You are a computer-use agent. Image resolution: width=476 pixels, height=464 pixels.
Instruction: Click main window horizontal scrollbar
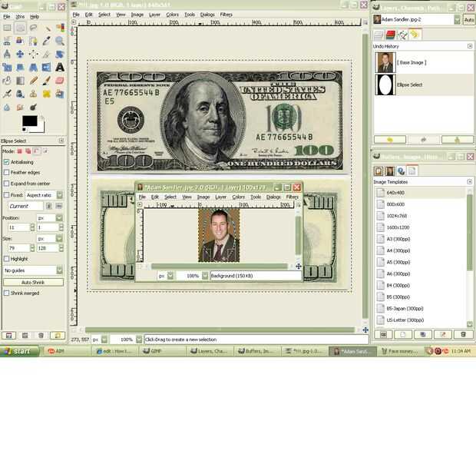[x=220, y=330]
